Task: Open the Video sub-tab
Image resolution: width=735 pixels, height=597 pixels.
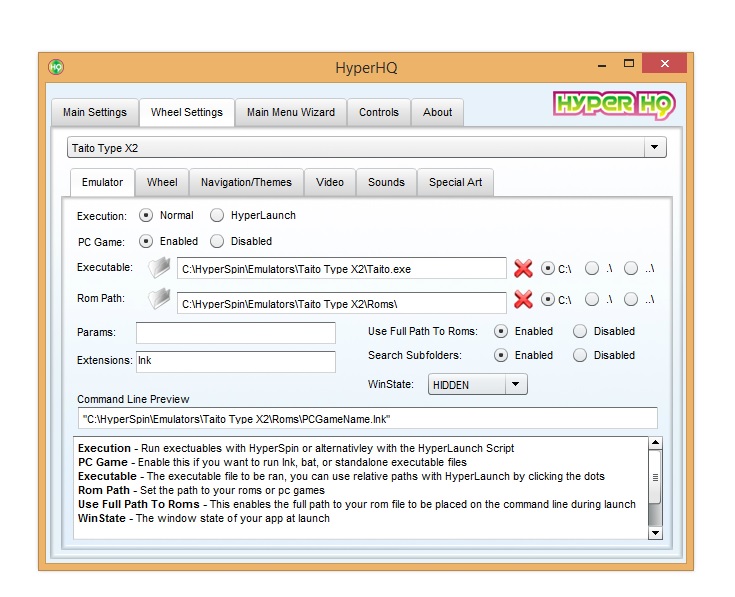Action: (x=330, y=182)
